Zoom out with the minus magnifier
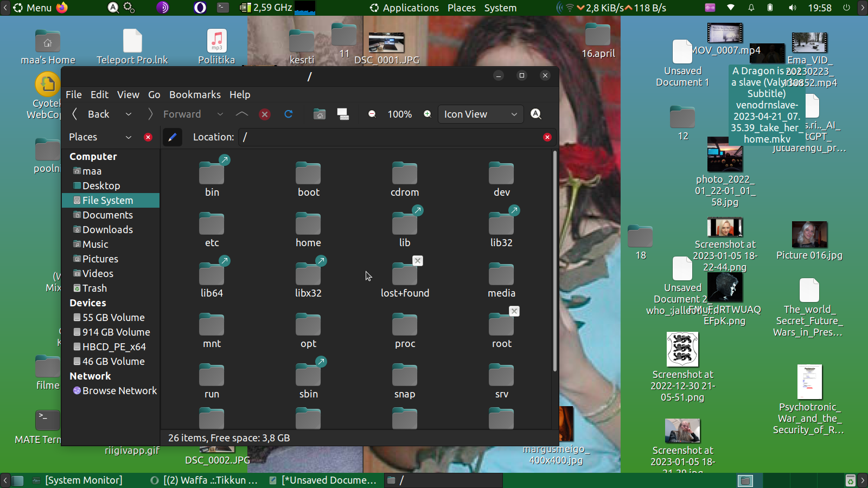Image resolution: width=868 pixels, height=488 pixels. [372, 114]
